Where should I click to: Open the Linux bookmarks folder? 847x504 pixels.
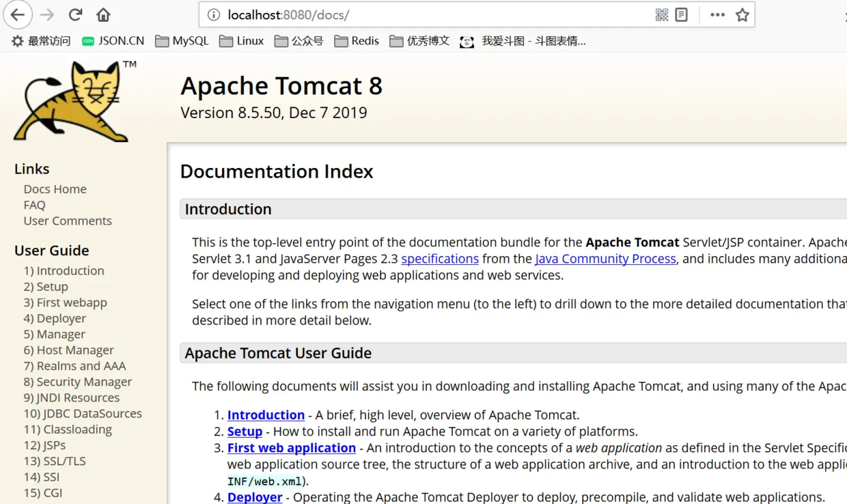241,41
